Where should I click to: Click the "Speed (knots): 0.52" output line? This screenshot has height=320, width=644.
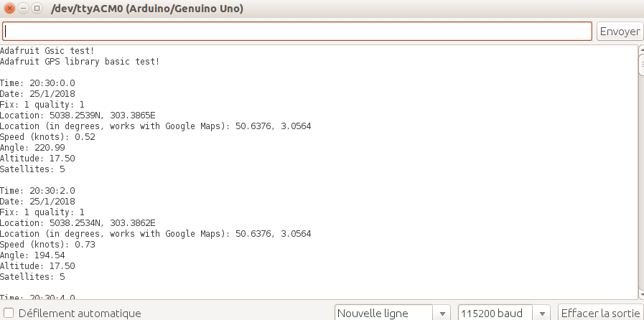point(47,137)
